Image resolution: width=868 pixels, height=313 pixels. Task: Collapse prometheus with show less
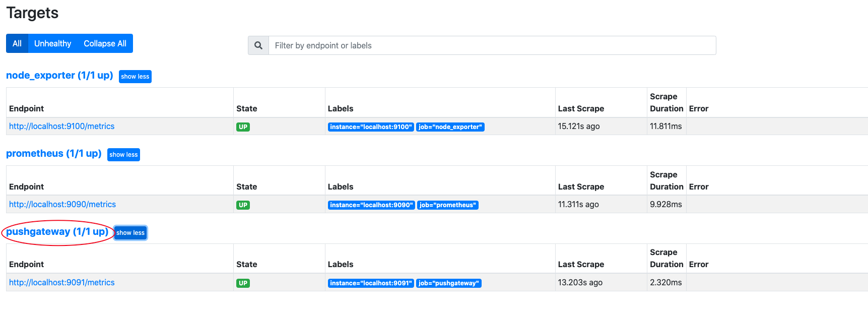pyautogui.click(x=123, y=155)
